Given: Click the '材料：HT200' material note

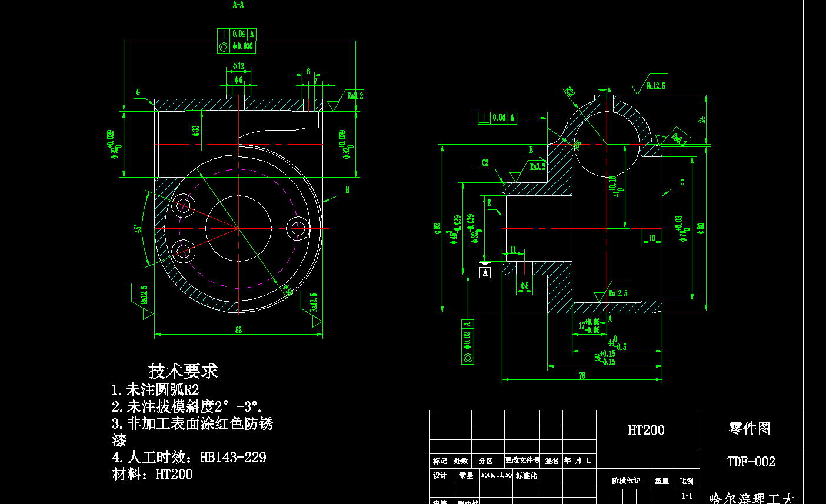Looking at the screenshot, I should tap(152, 474).
